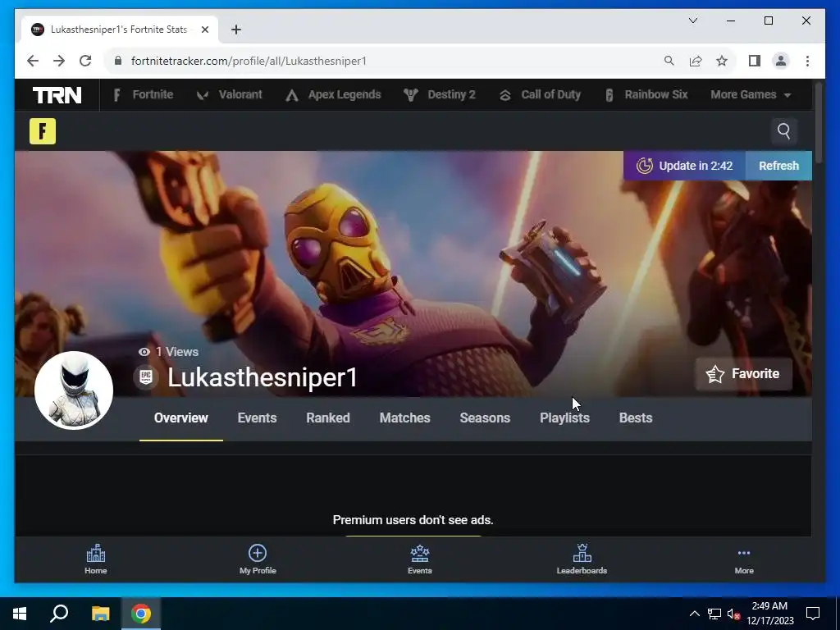
Task: Open the yellow Fortnite F logo
Action: pos(43,131)
